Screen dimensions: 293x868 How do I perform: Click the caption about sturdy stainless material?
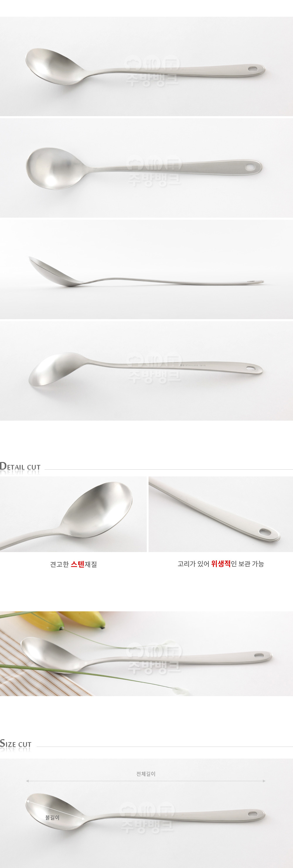coord(73,564)
